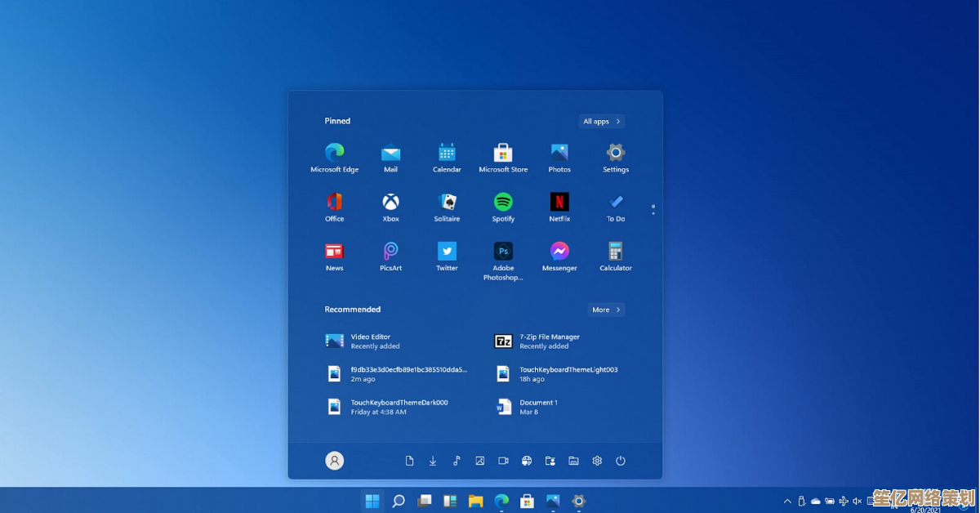Launch the pinned Photos app

(559, 158)
